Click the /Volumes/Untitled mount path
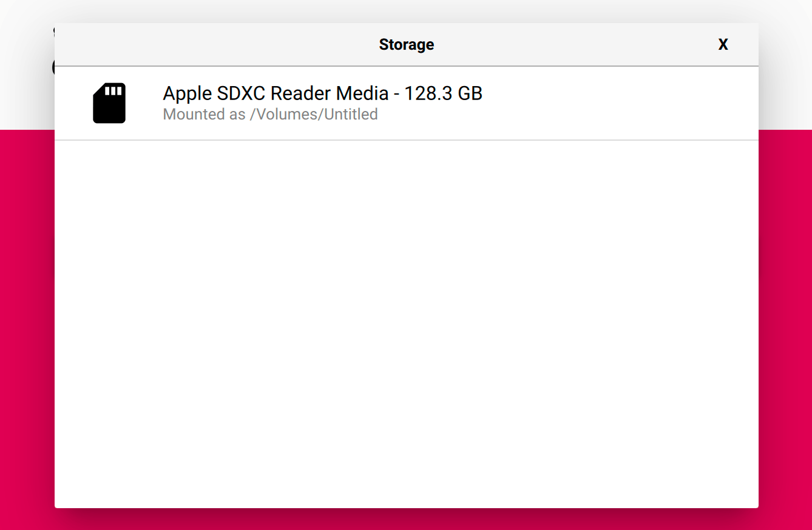 [314, 115]
